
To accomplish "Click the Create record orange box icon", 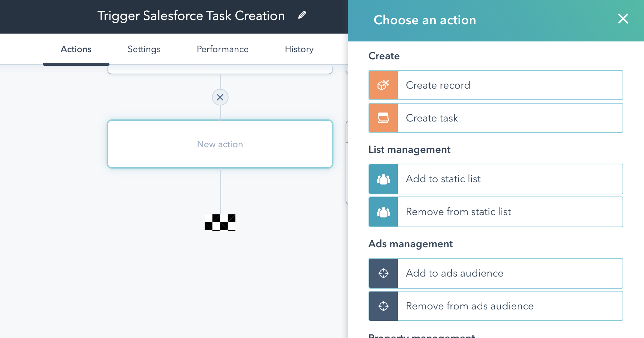I will click(x=383, y=85).
